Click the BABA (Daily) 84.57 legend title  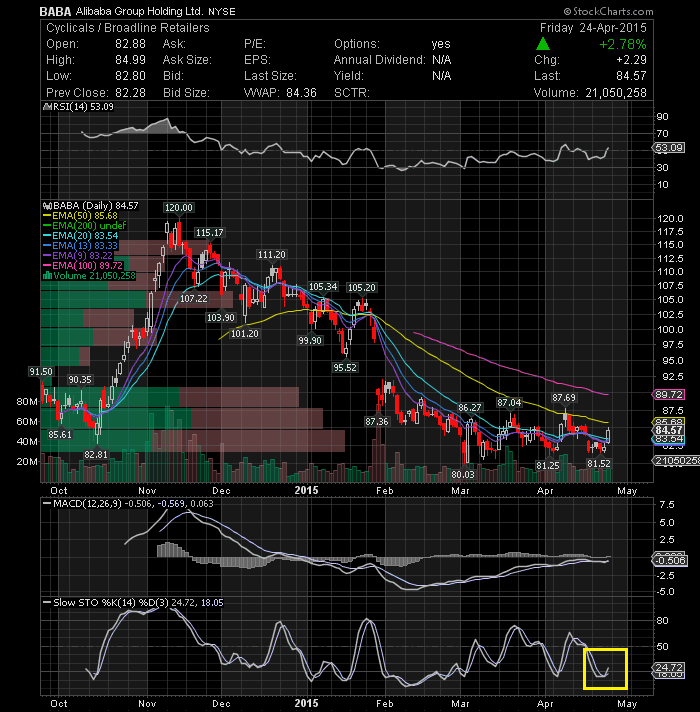(96, 206)
